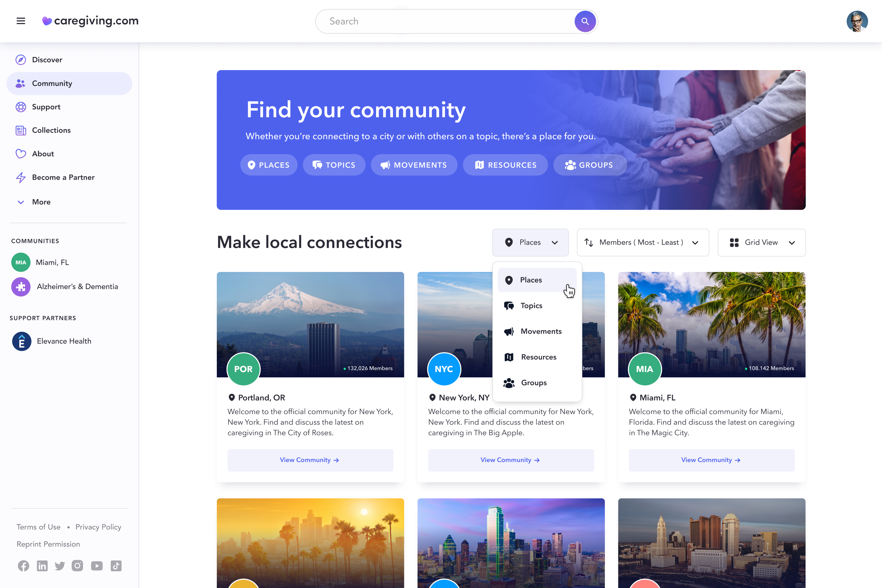Image resolution: width=882 pixels, height=588 pixels.
Task: Open the Grid View dropdown
Action: 761,243
